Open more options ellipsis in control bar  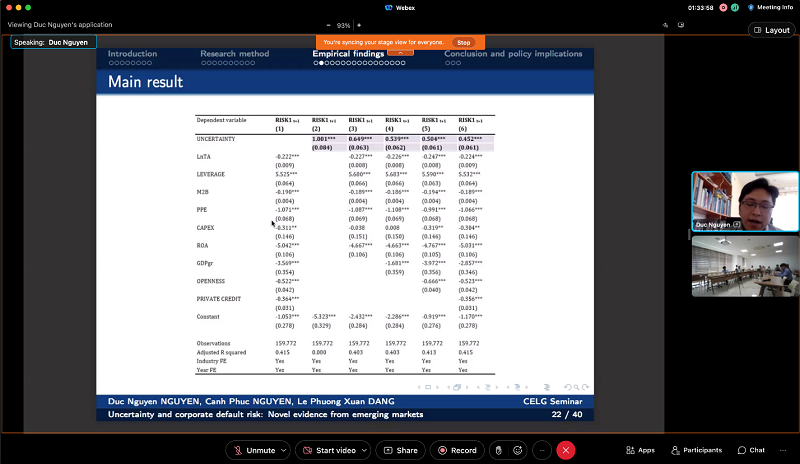[x=542, y=450]
